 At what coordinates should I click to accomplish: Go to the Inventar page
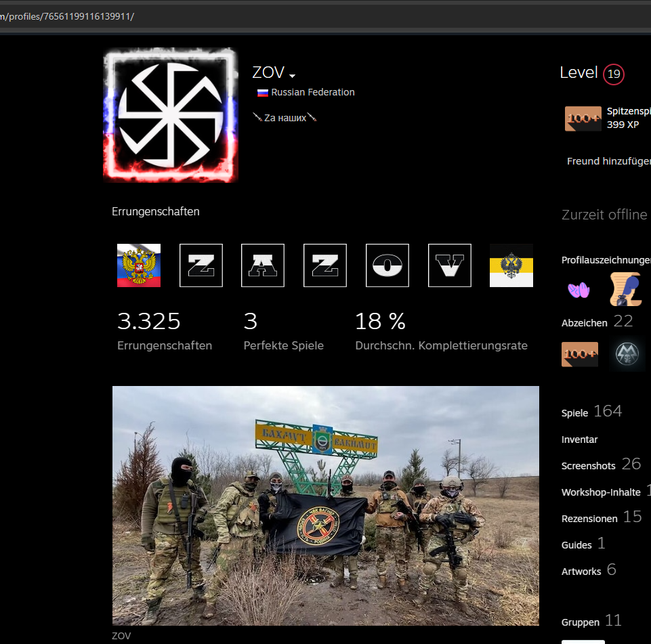point(579,439)
